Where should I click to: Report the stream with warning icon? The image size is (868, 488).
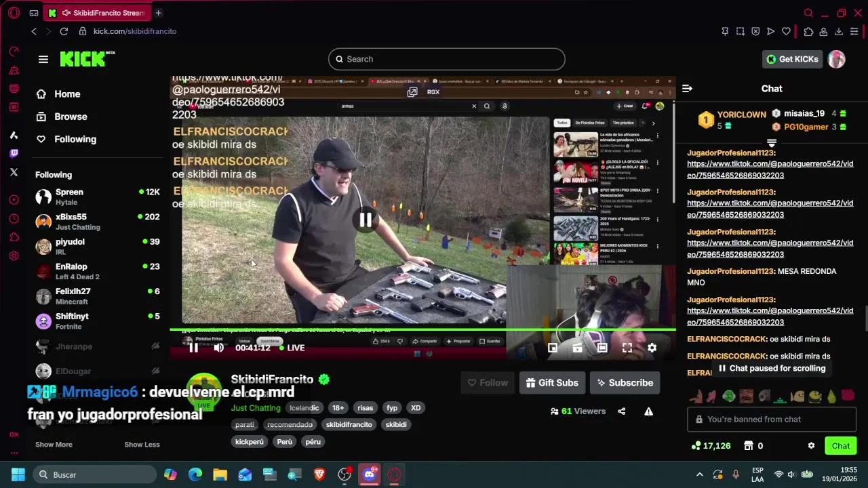(649, 411)
